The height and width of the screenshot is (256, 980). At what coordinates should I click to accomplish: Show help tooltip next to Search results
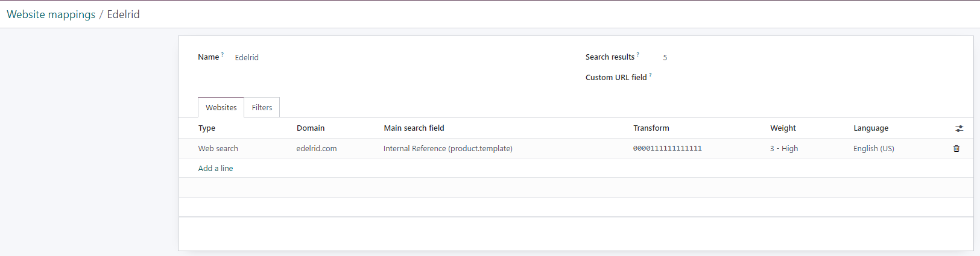tap(638, 54)
